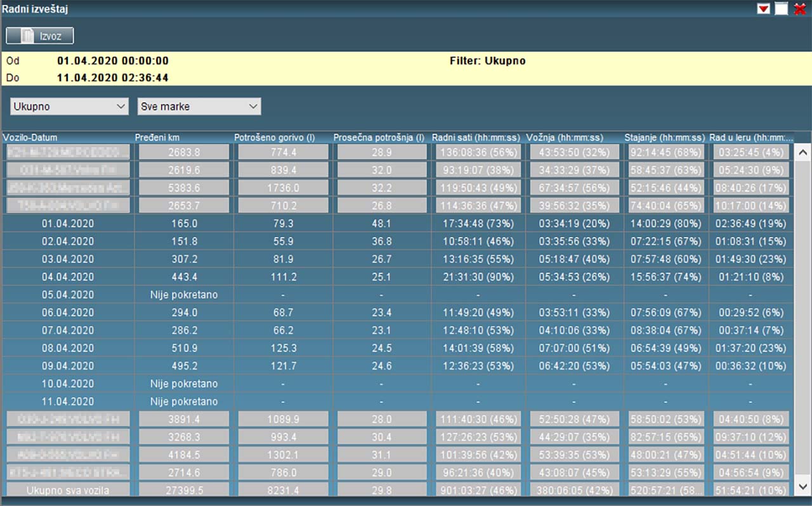The image size is (812, 506).
Task: Click Potrošeno gorivo (l) column header
Action: click(x=275, y=138)
